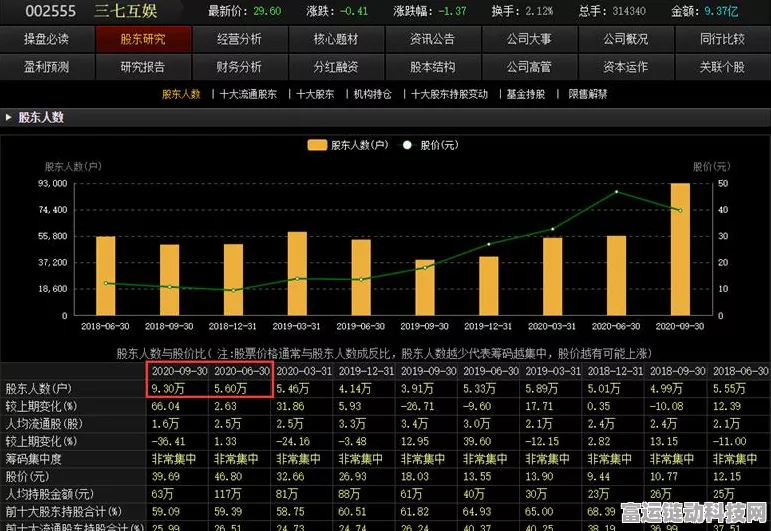Open the 资本运作 tab
The width and height of the screenshot is (771, 531).
[625, 67]
